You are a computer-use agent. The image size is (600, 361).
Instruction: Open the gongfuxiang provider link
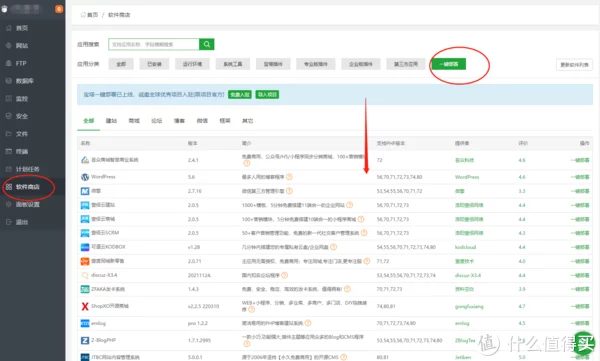(x=469, y=306)
